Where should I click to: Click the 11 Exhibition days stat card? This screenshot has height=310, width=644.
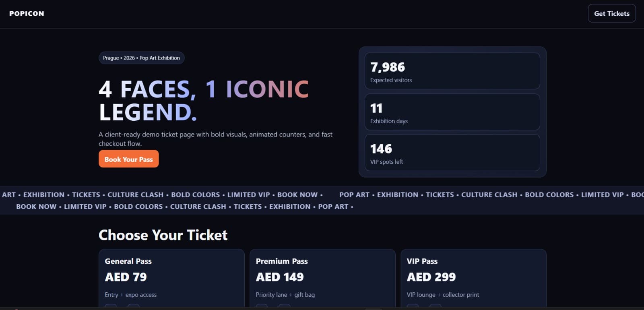click(452, 112)
